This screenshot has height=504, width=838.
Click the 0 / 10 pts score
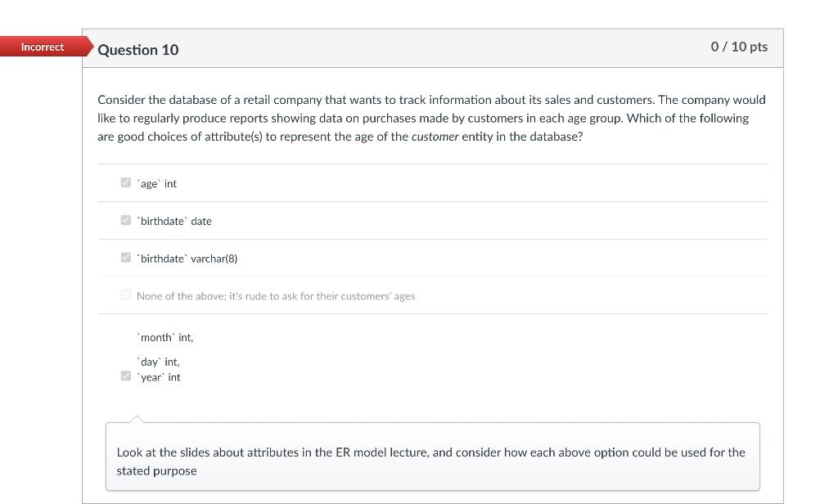coord(739,47)
